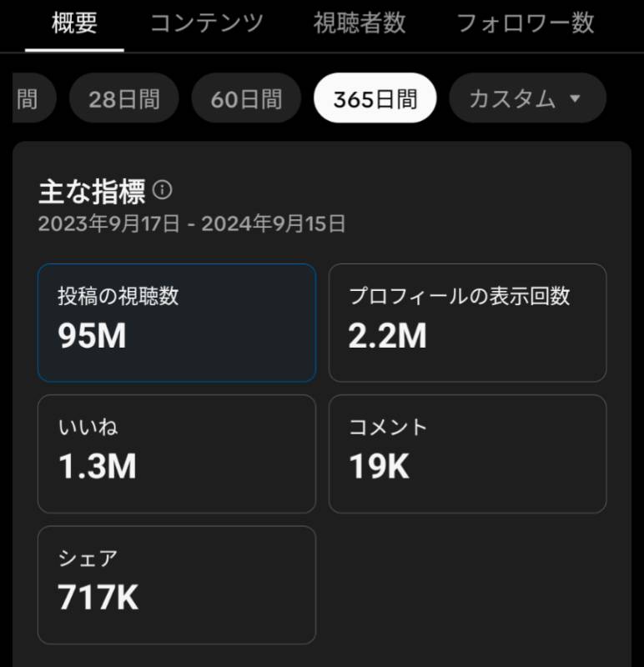Click the 95M value in views card
This screenshot has height=667, width=644.
coord(92,336)
